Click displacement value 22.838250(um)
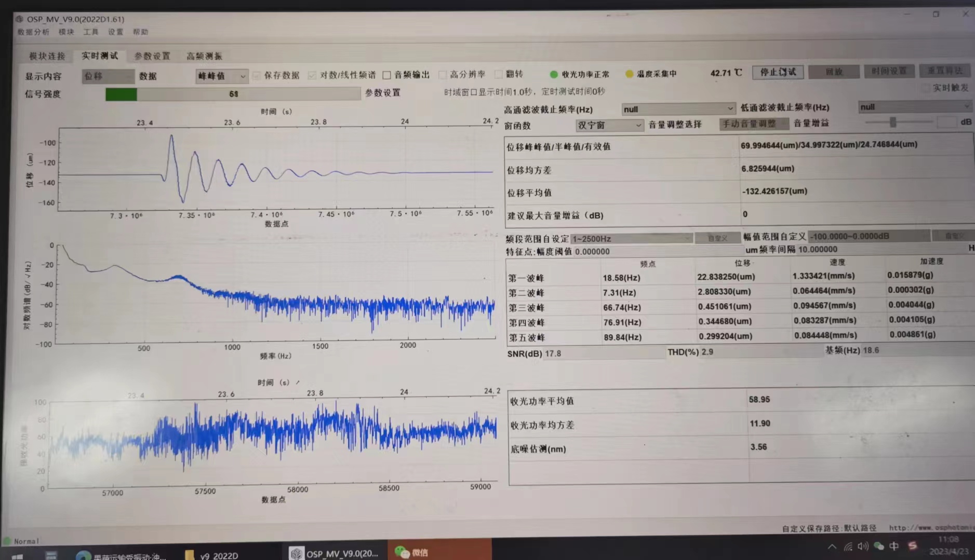This screenshot has height=560, width=975. tap(726, 277)
